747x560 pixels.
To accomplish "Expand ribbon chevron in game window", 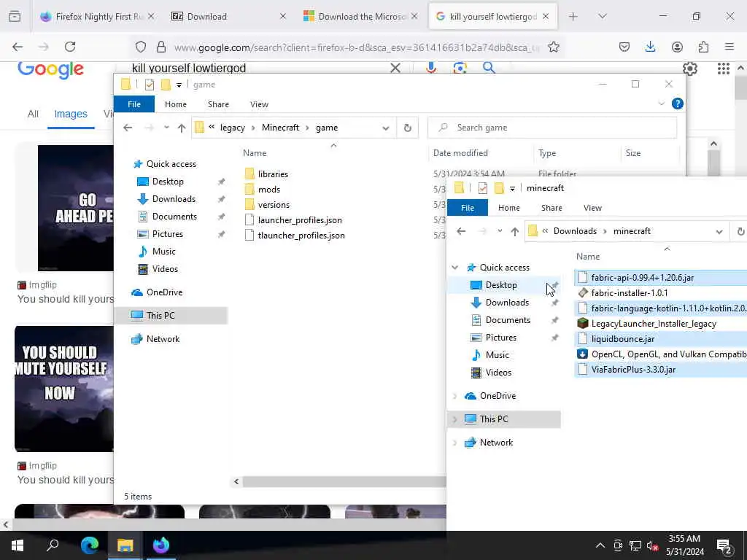I will tap(661, 104).
